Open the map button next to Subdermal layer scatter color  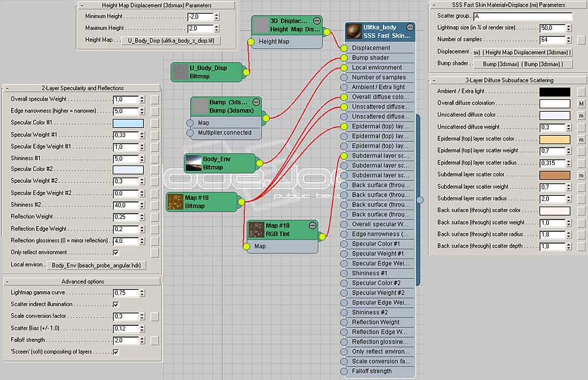[x=581, y=175]
